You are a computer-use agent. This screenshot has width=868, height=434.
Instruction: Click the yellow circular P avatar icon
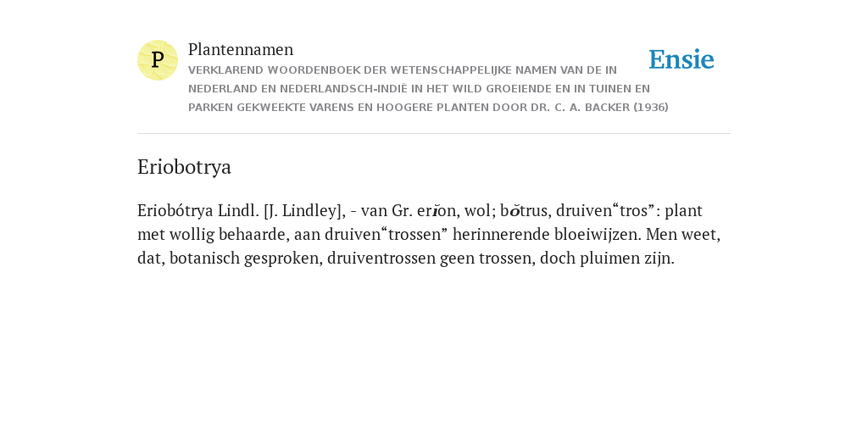click(158, 60)
